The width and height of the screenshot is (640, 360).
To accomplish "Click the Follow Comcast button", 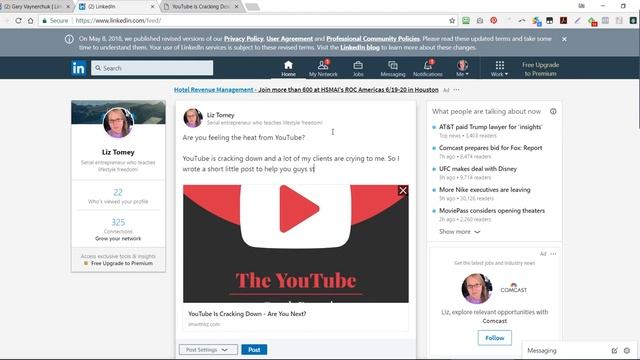I will 495,338.
